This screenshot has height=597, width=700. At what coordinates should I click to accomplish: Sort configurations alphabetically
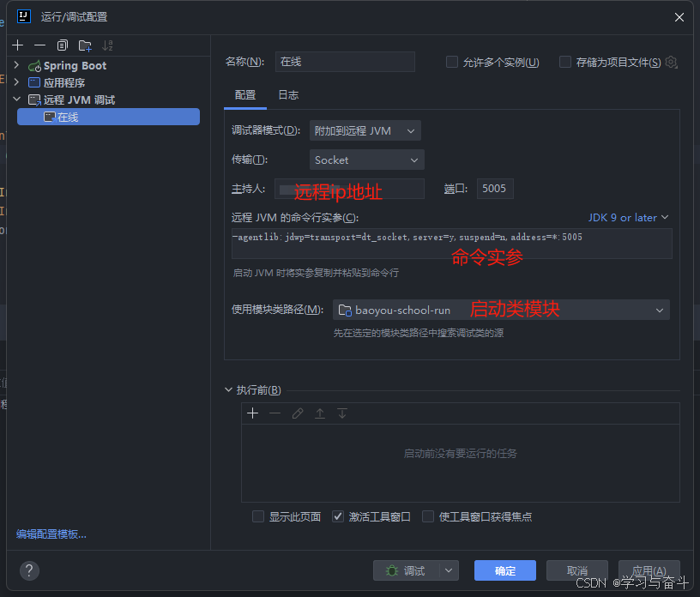coord(106,45)
